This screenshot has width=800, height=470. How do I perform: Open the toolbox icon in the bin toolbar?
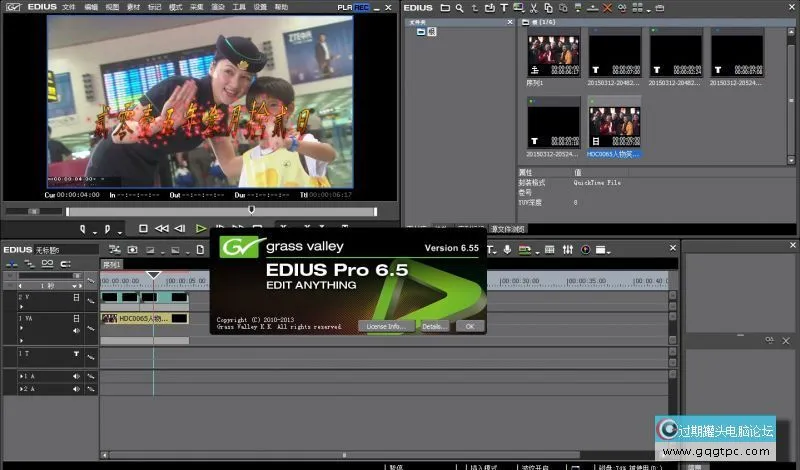pyautogui.click(x=660, y=8)
